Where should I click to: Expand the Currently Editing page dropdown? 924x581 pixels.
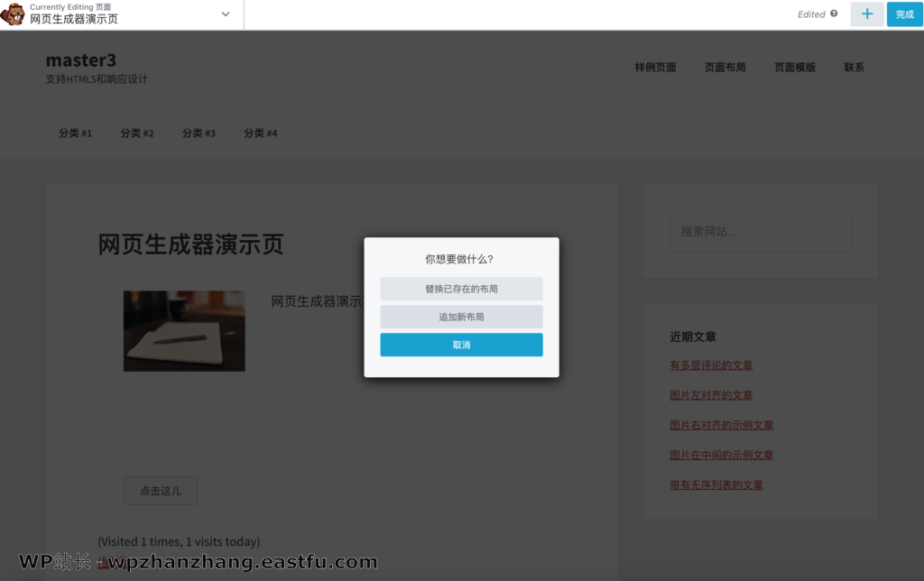(x=225, y=14)
